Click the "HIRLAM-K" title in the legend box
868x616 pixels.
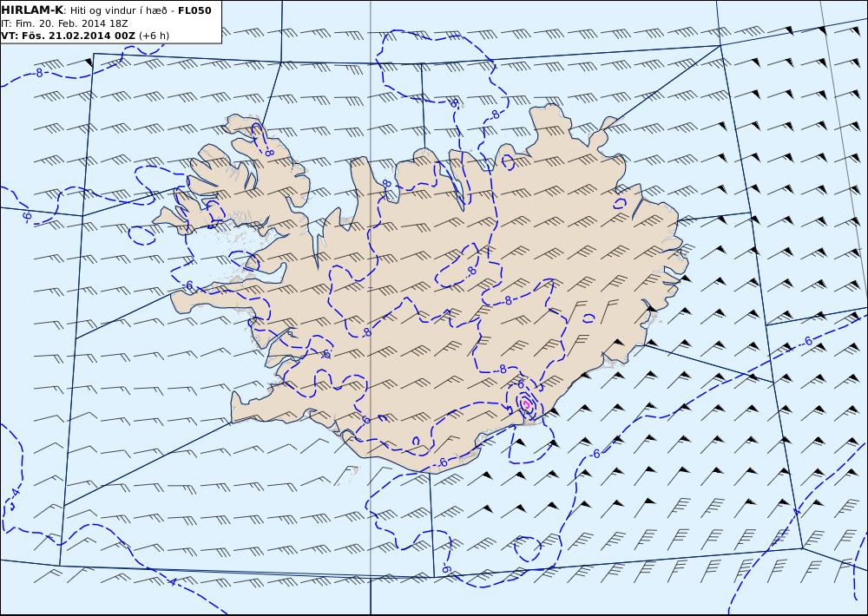(32, 10)
